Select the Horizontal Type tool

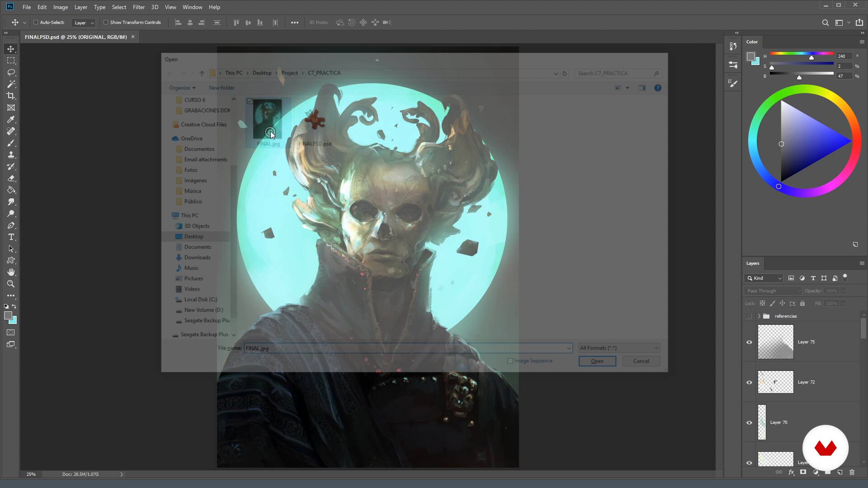pyautogui.click(x=11, y=237)
